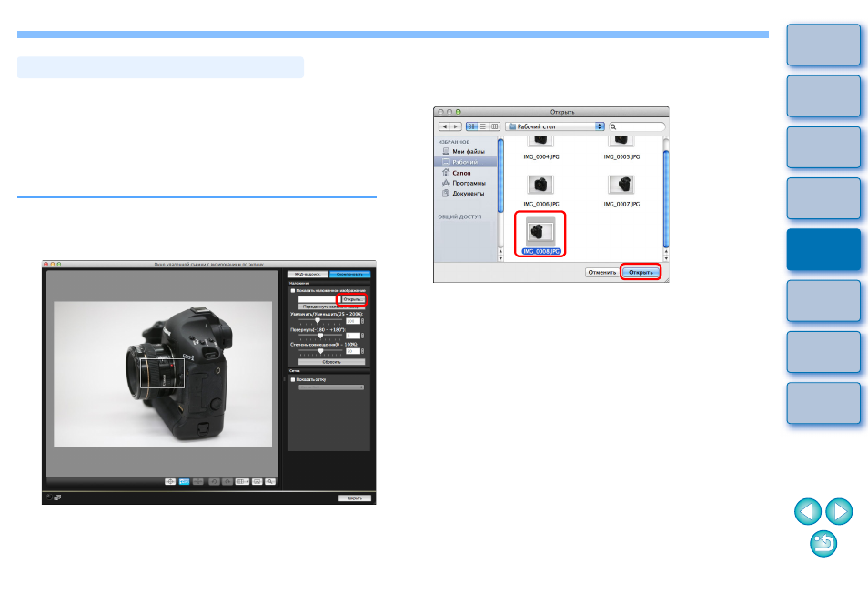This screenshot has width=868, height=613.
Task: Switch Открыть dialog to icon view
Action: pyautogui.click(x=471, y=126)
